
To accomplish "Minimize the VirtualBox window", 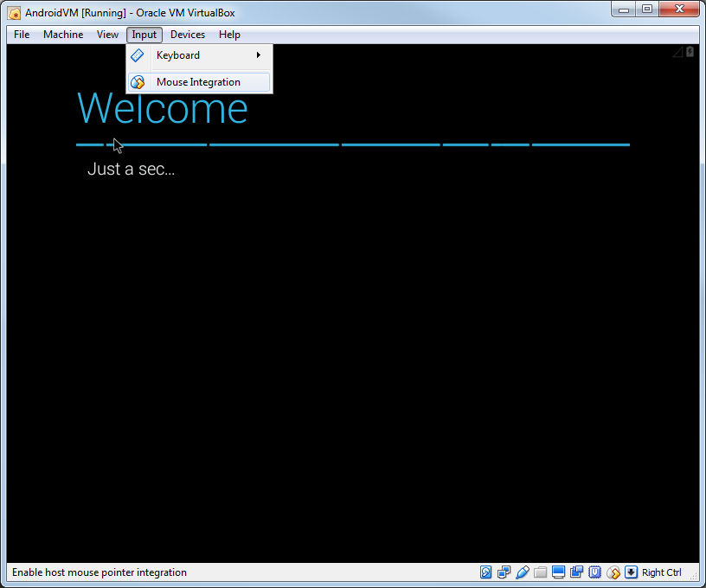I will click(x=624, y=10).
